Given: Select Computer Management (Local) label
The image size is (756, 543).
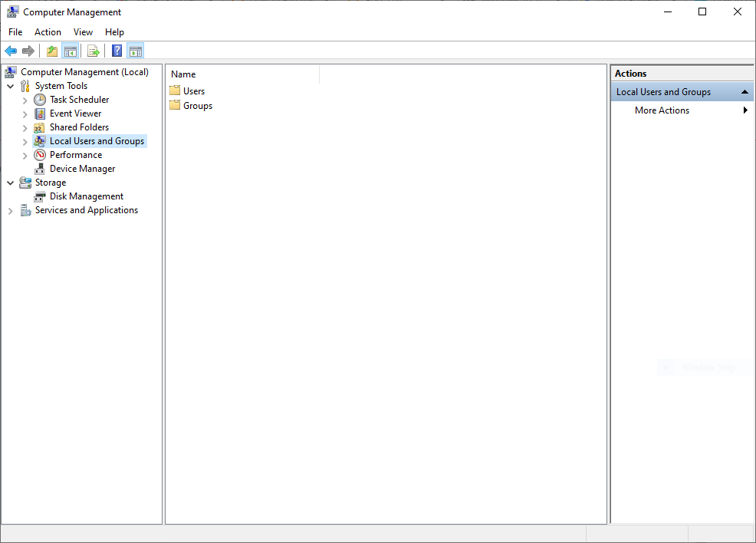Looking at the screenshot, I should point(84,72).
